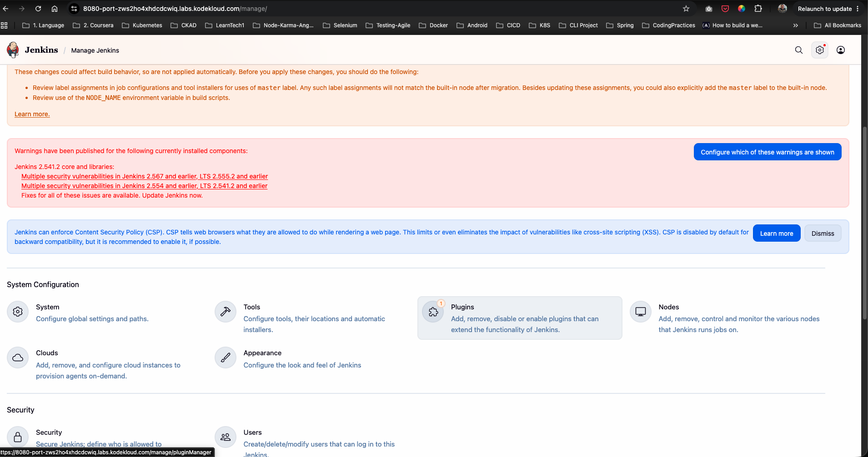This screenshot has width=868, height=457.
Task: Click the colorful circle extension icon
Action: point(742,9)
